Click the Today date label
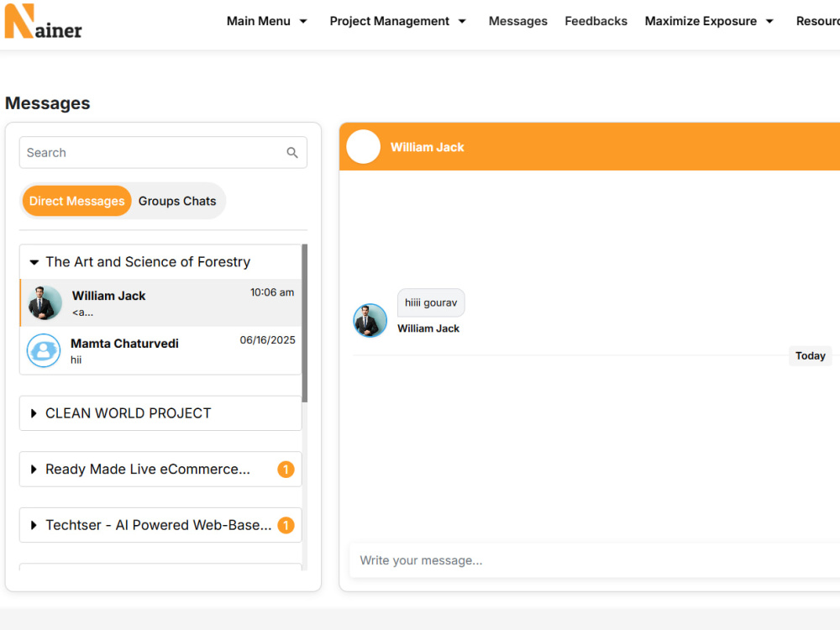 [x=810, y=355]
